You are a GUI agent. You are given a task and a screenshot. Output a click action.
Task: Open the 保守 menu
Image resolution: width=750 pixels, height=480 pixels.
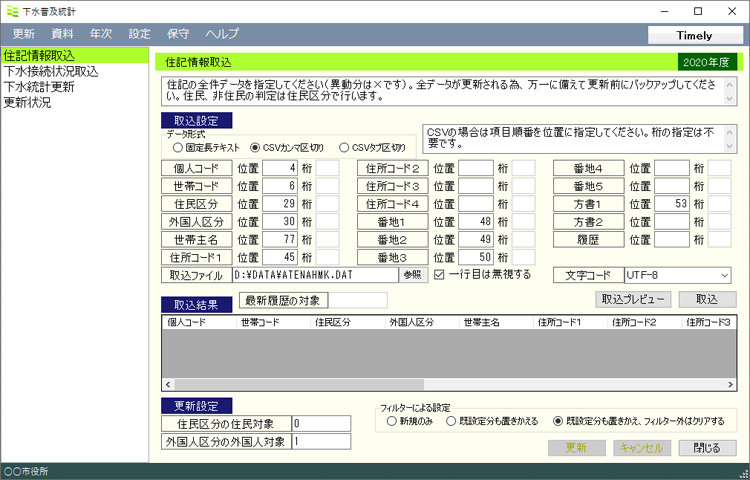point(180,34)
